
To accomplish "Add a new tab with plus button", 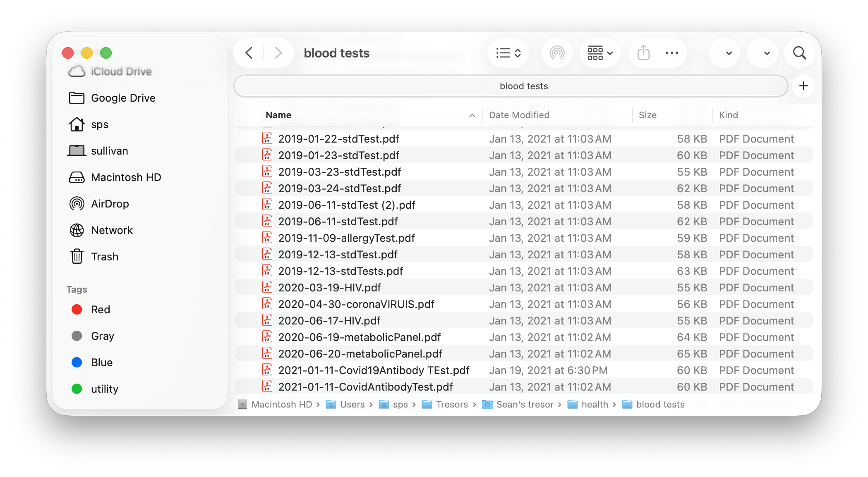I will (x=803, y=86).
